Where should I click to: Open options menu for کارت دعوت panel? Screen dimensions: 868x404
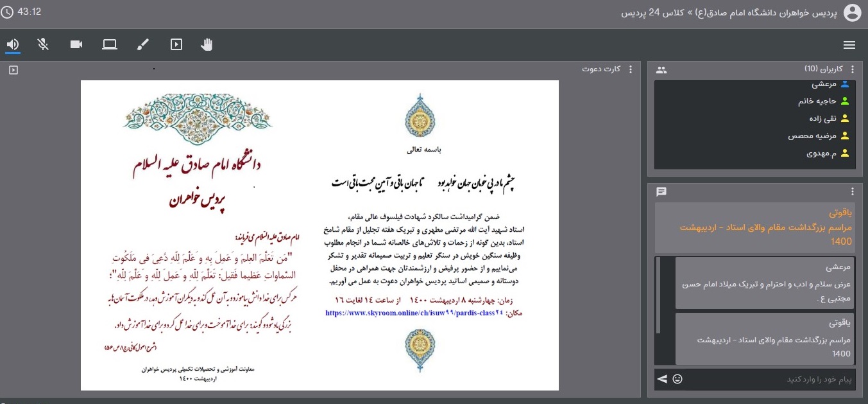coord(630,69)
